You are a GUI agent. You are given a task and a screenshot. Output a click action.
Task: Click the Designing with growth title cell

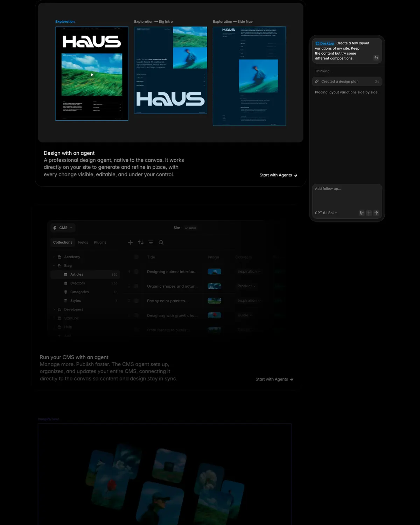pyautogui.click(x=172, y=315)
